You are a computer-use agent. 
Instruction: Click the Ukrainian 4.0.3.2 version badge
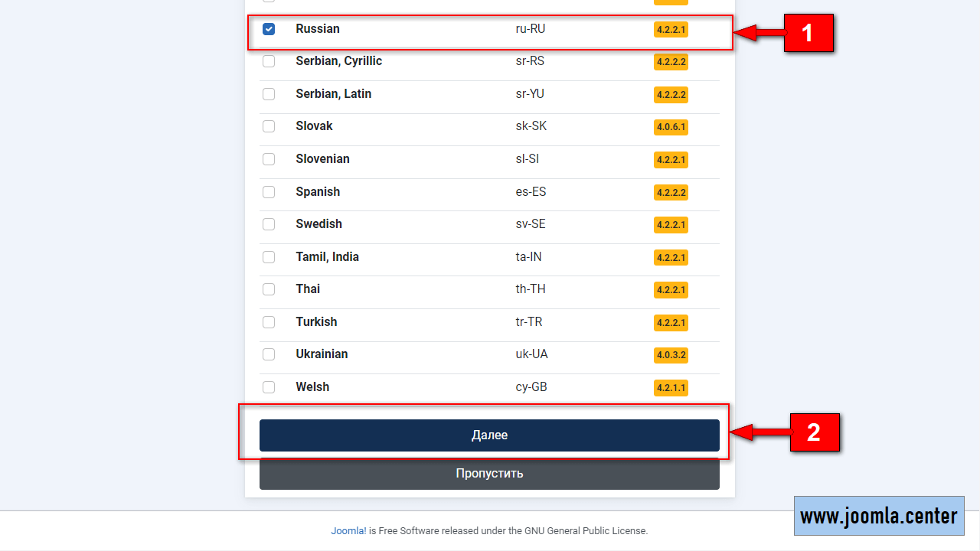point(671,355)
